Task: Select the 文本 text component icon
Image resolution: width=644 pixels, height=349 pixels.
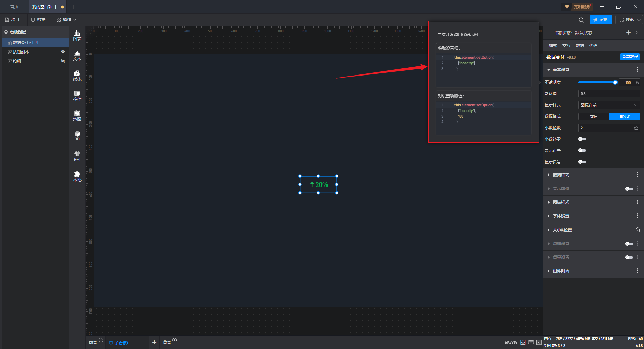Action: (x=77, y=55)
